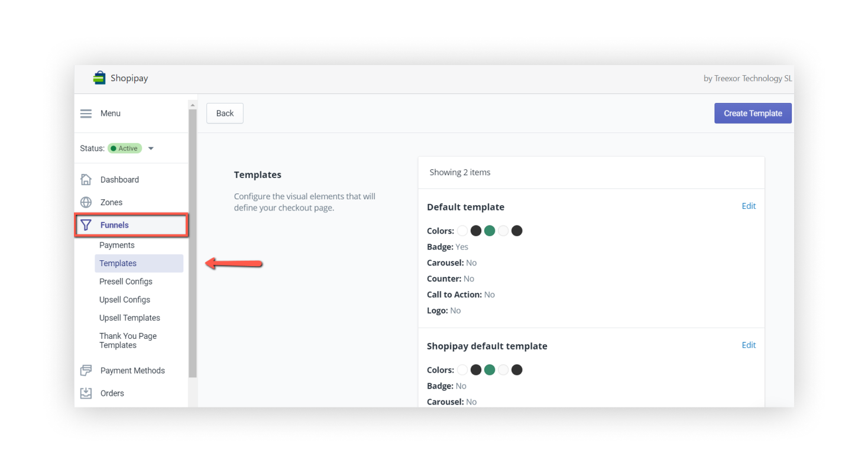
Task: Click the Payment Methods cards icon
Action: point(86,370)
